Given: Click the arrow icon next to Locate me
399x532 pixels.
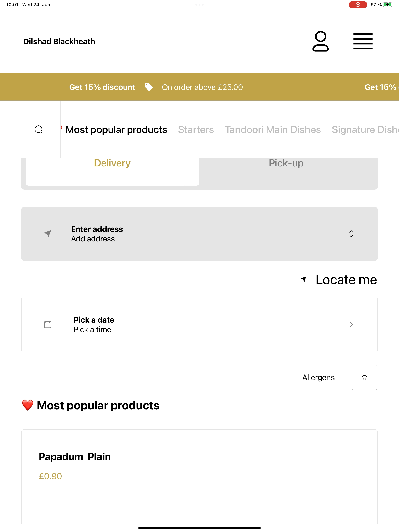Looking at the screenshot, I should click(x=304, y=279).
